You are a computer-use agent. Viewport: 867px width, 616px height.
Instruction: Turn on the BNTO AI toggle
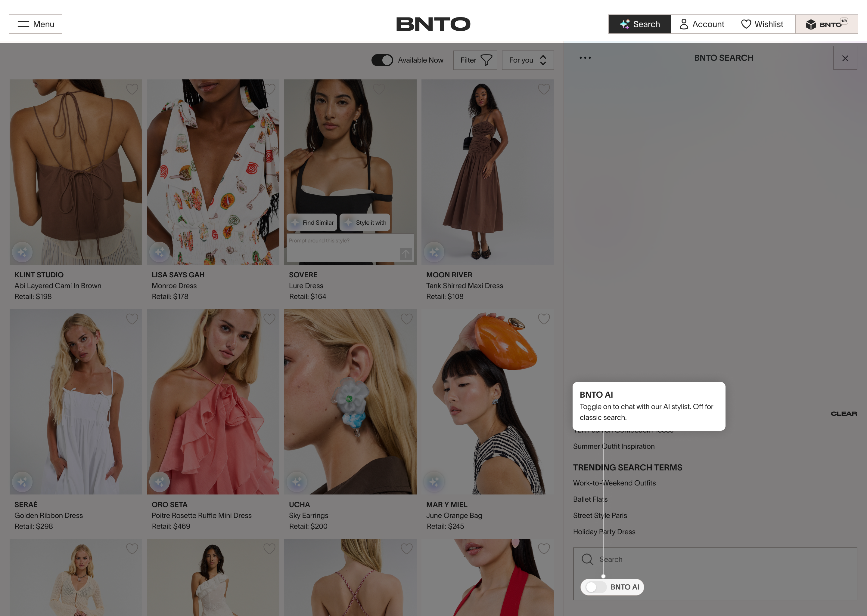tap(595, 587)
